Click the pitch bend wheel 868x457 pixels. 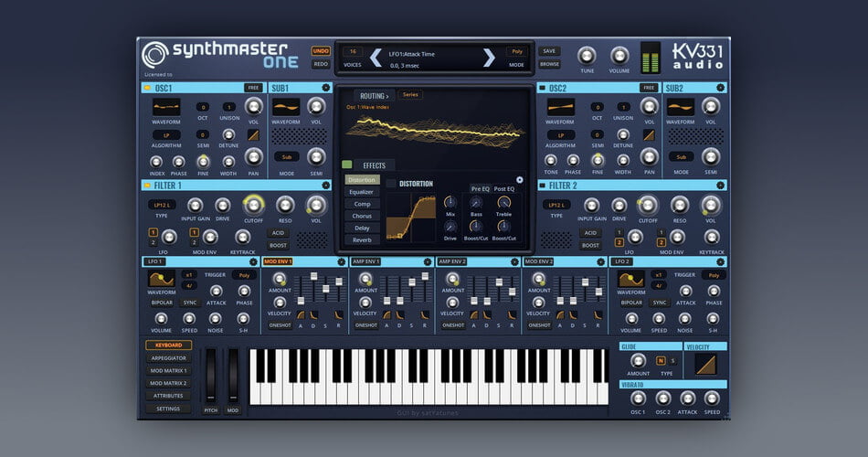pos(210,376)
